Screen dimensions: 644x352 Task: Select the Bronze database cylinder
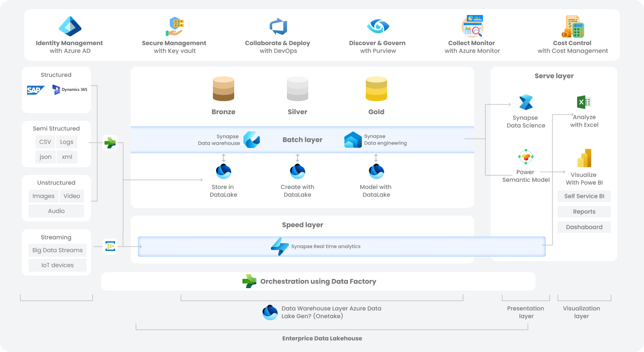[x=224, y=89]
